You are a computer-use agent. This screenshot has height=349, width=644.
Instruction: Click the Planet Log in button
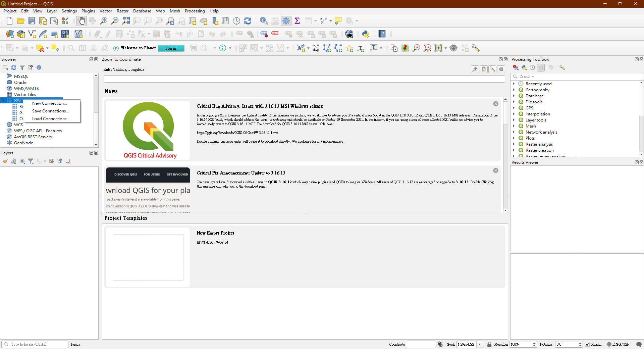[171, 48]
